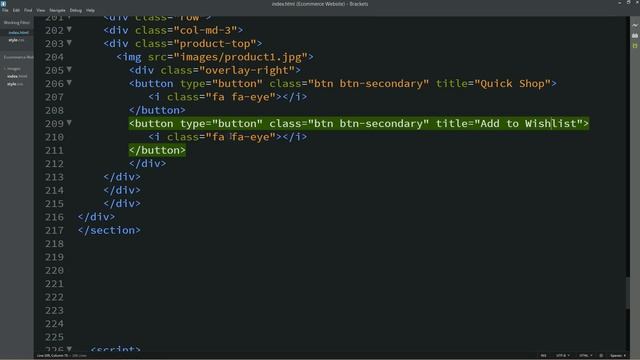The height and width of the screenshot is (360, 640).
Task: Toggle the Spaces indentation setting
Action: pyautogui.click(x=618, y=356)
